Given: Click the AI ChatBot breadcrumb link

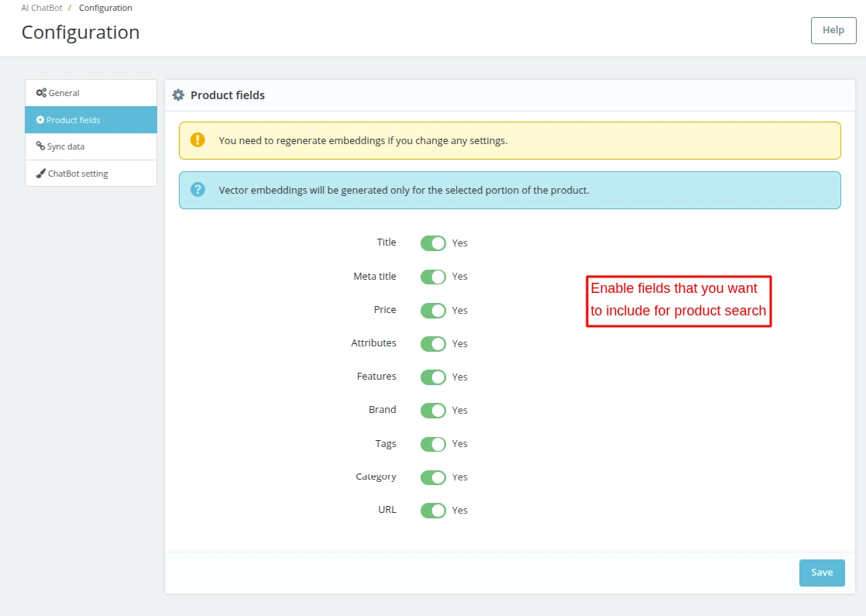Looking at the screenshot, I should point(41,7).
